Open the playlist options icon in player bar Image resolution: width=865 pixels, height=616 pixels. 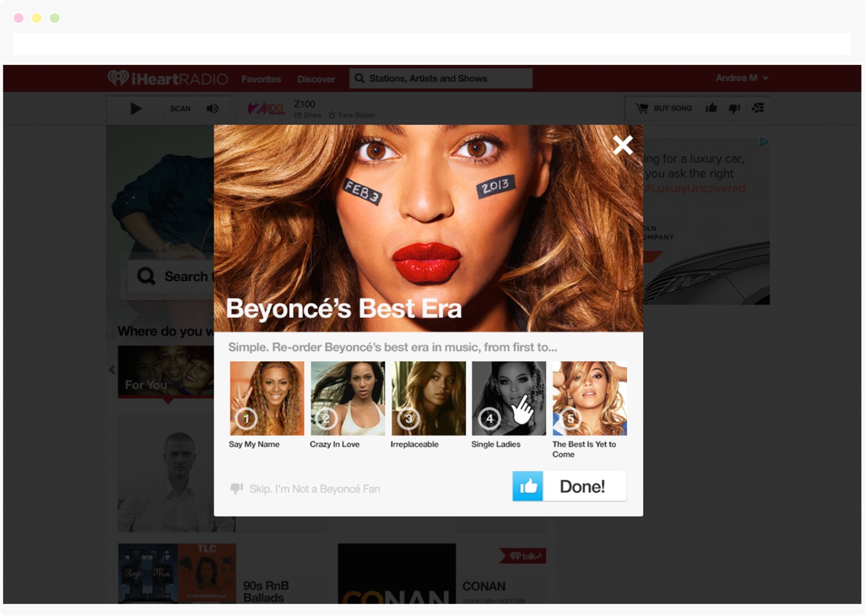758,108
